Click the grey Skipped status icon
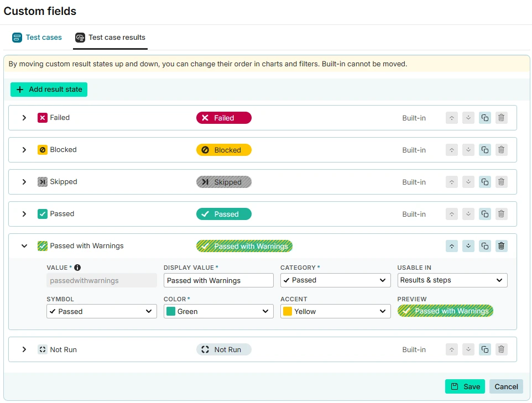 click(43, 182)
